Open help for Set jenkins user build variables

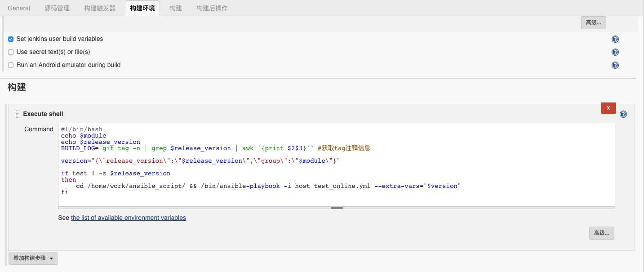click(615, 39)
